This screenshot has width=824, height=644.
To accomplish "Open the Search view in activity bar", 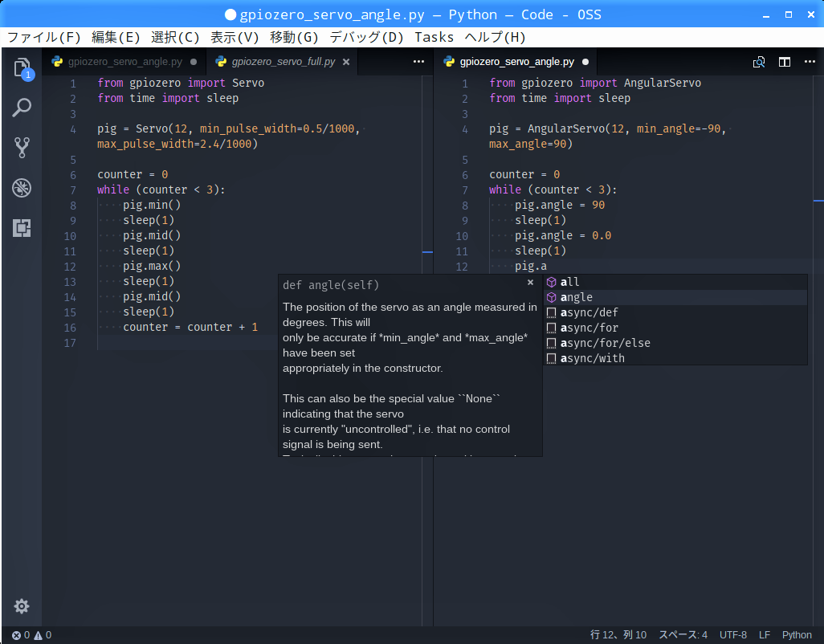I will point(22,108).
